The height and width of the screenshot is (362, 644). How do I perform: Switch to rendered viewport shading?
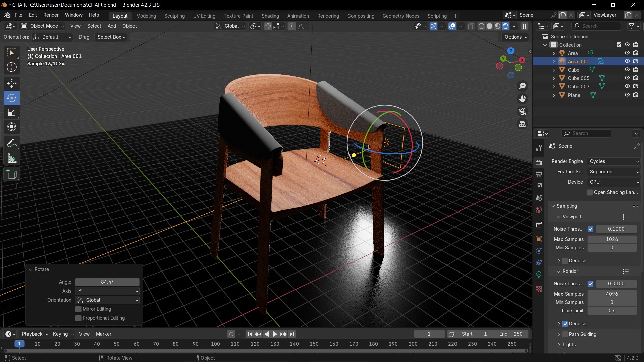(505, 26)
